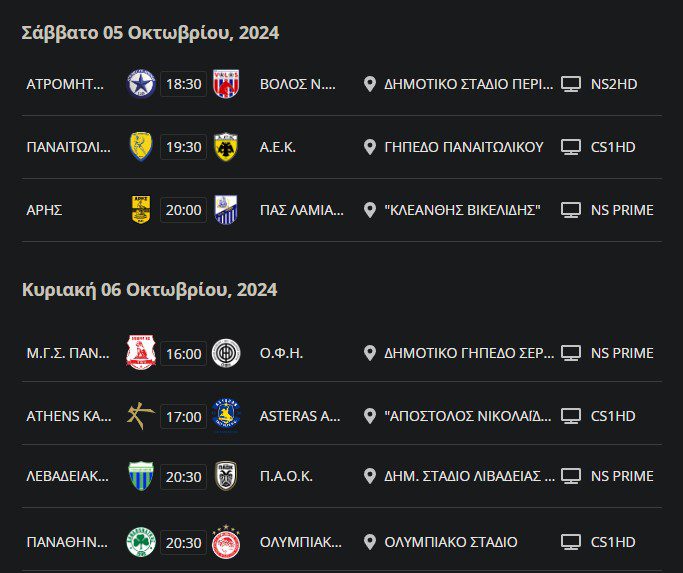Click the Panaitolikos yellow crest icon
The image size is (683, 573).
pyautogui.click(x=141, y=147)
